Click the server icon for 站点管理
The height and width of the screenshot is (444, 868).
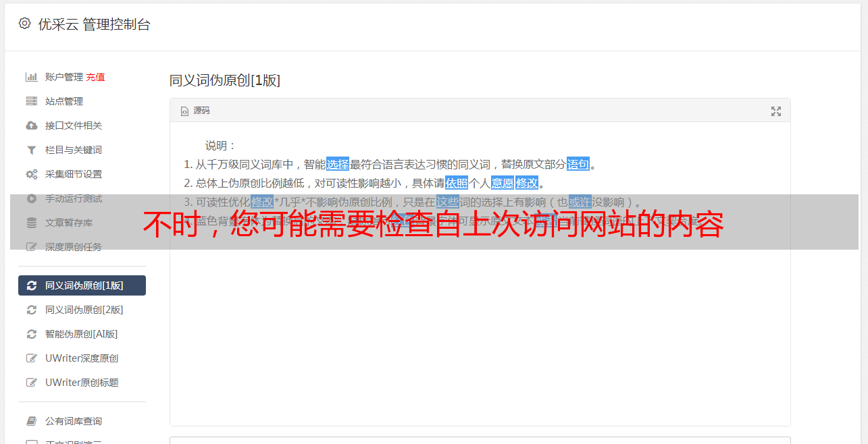(31, 101)
